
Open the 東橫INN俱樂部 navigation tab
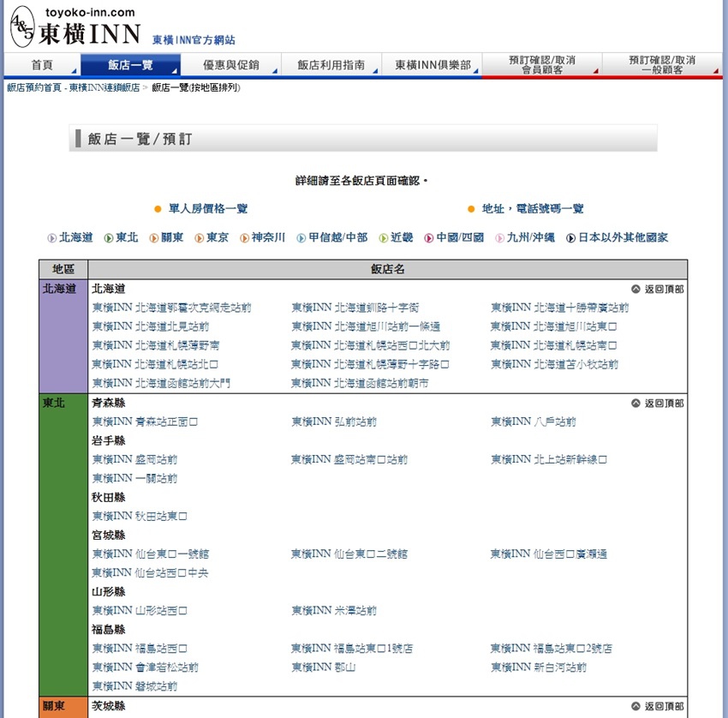pos(433,64)
